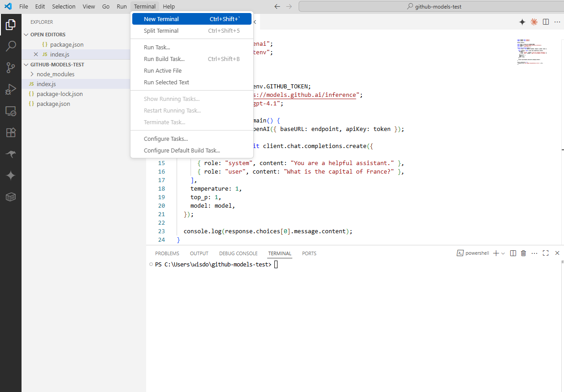Select Run Active File menu entry
Image resolution: width=564 pixels, height=392 pixels.
[x=192, y=71]
